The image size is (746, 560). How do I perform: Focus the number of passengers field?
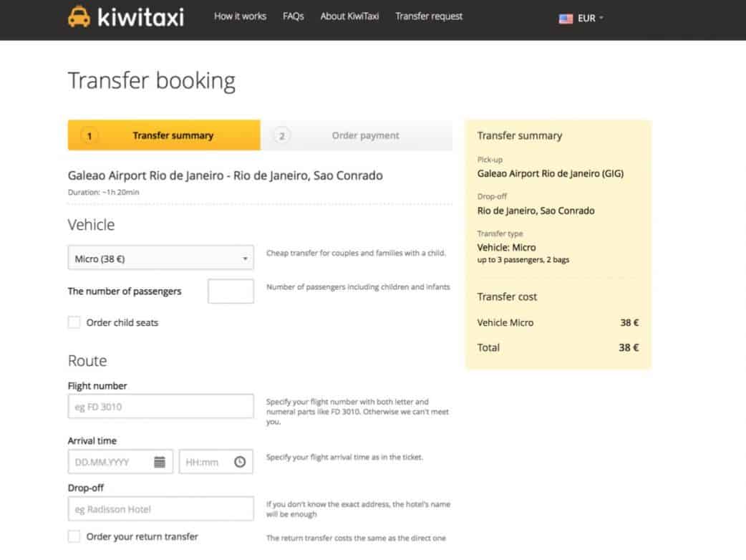click(x=231, y=291)
